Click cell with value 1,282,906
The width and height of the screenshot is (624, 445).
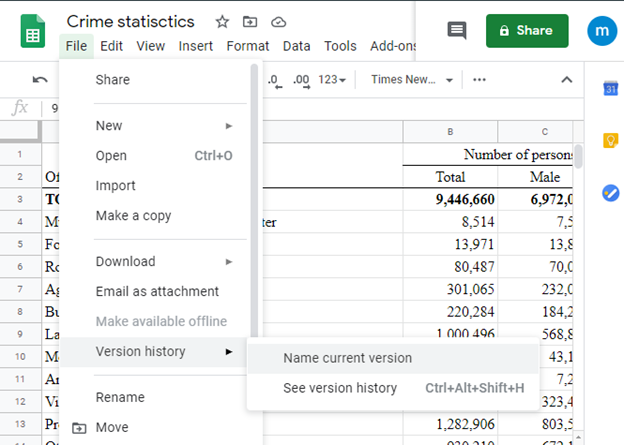(450, 424)
